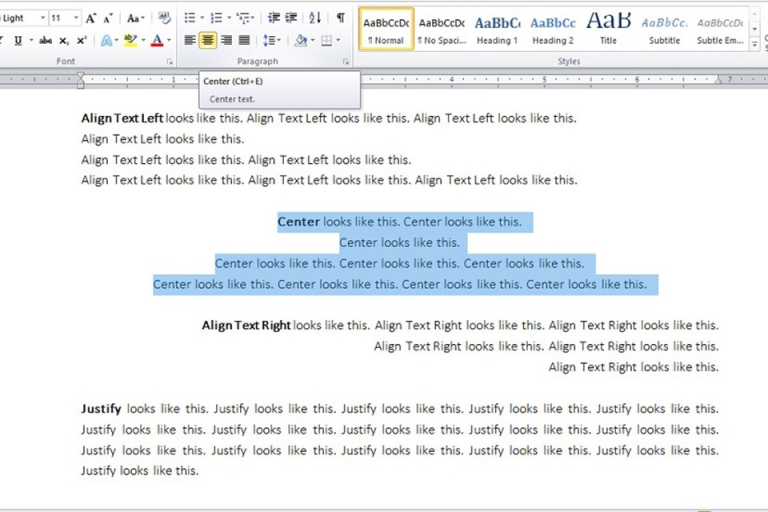Screen dimensions: 768x512
Task: Apply Underline to selected text
Action: [18, 41]
